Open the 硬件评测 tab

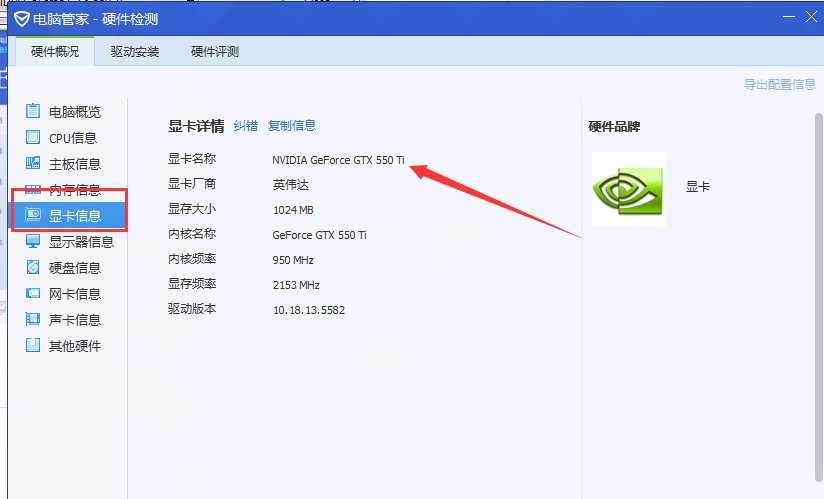(214, 51)
